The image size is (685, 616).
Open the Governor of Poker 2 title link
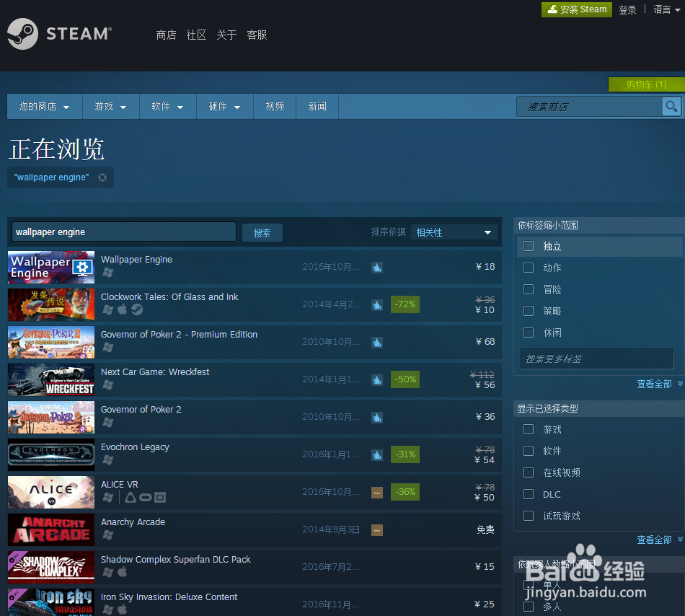141,410
